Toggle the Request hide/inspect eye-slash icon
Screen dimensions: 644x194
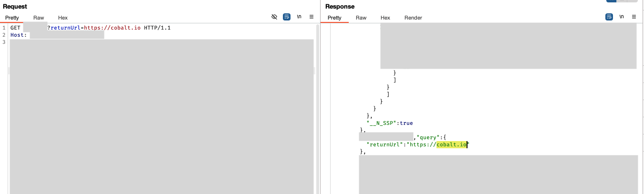pyautogui.click(x=274, y=17)
